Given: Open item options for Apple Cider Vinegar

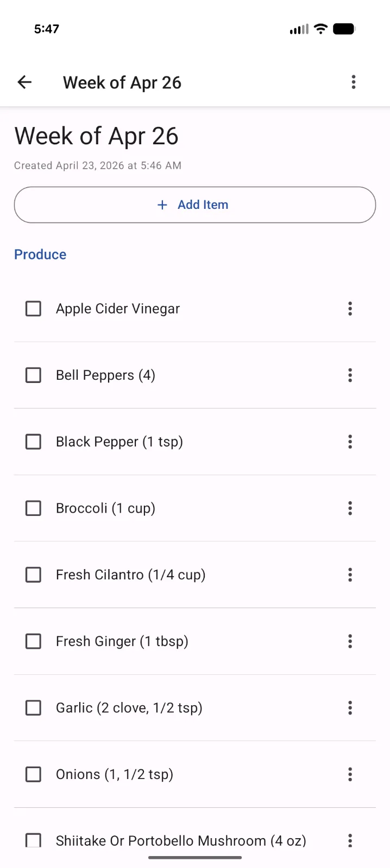Looking at the screenshot, I should tap(350, 308).
